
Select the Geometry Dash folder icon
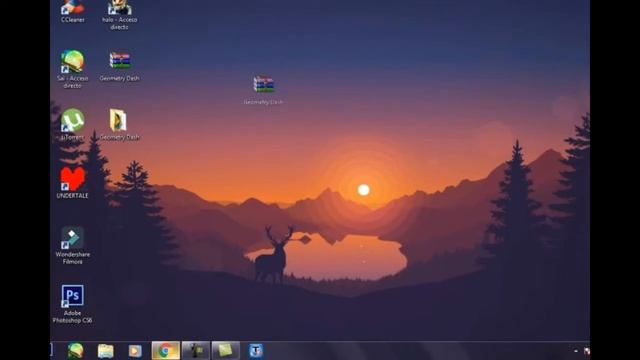(x=119, y=125)
